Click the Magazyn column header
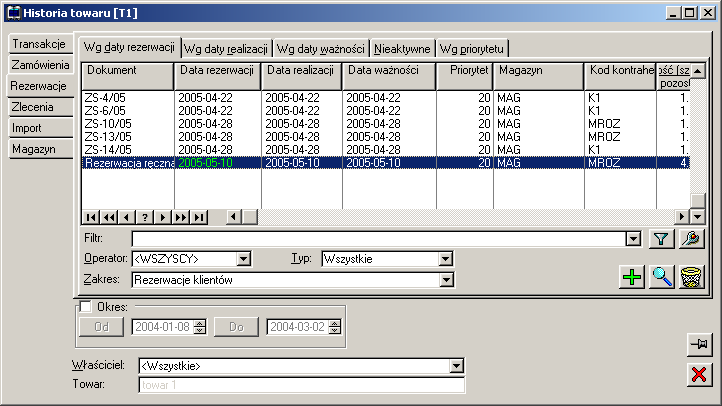Screen dimensions: 722x406 (x=539, y=76)
